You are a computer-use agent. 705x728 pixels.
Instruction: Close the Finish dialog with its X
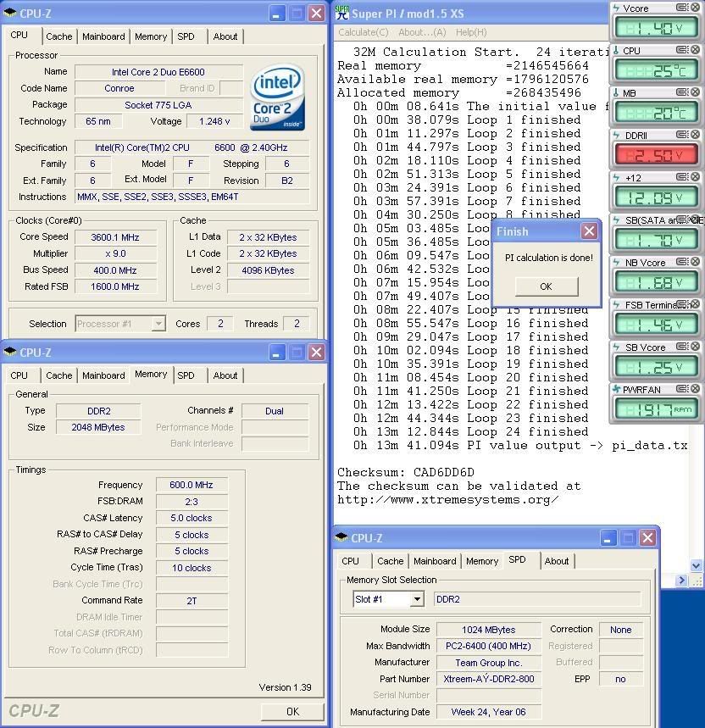[x=590, y=231]
